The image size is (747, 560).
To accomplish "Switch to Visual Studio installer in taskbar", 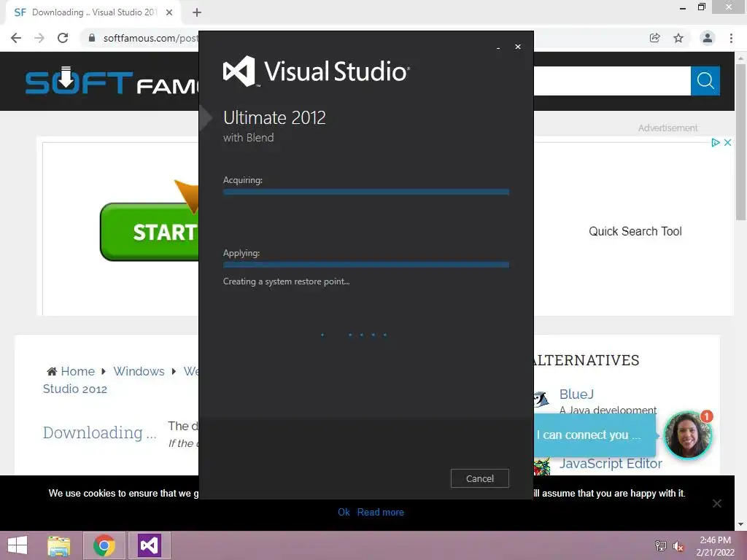I will pyautogui.click(x=149, y=545).
